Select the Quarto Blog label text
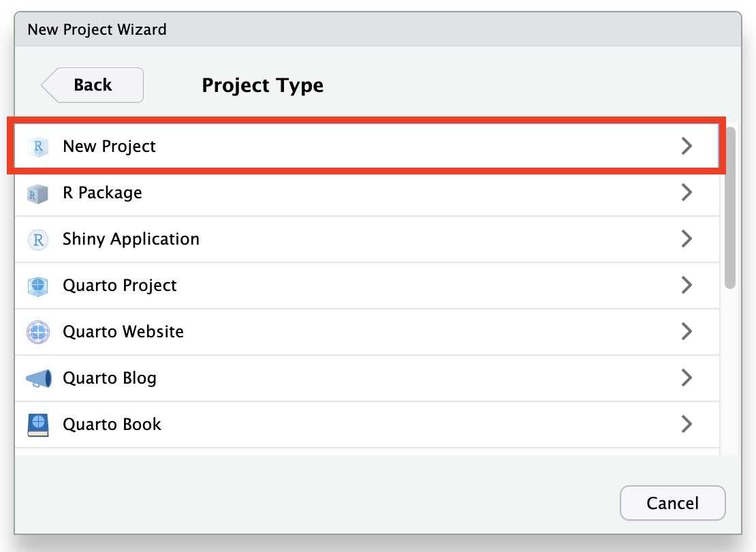 coord(110,378)
